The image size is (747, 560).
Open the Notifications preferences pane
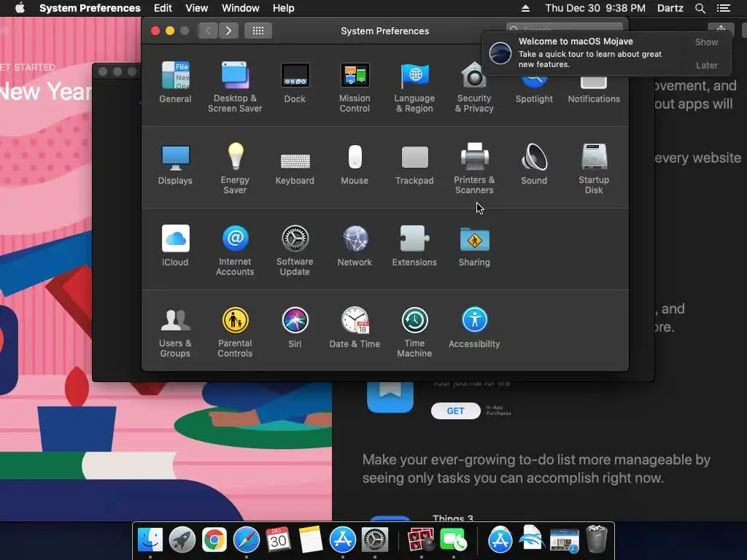coord(594,90)
